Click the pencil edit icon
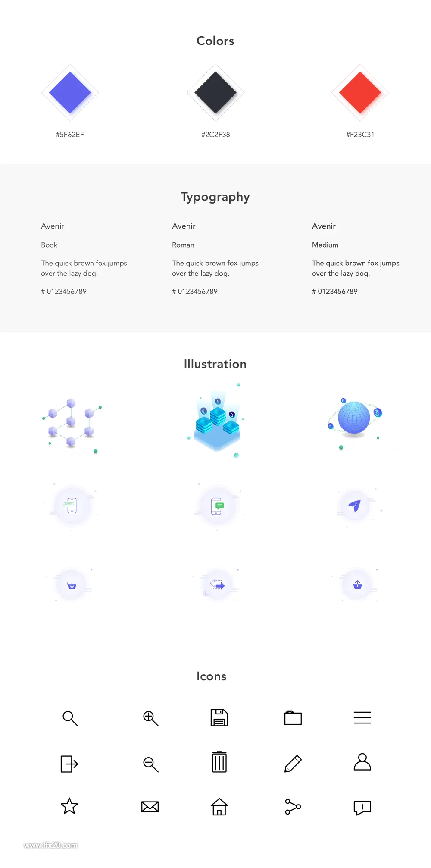This screenshot has height=868, width=431. tap(293, 764)
